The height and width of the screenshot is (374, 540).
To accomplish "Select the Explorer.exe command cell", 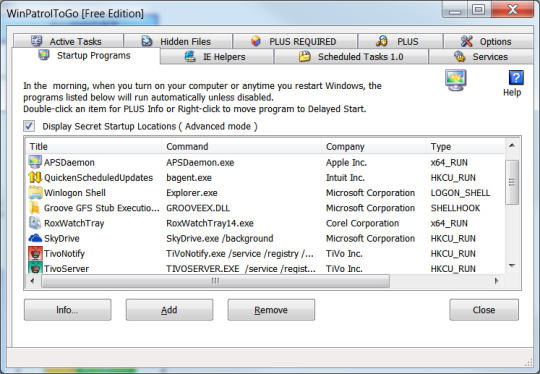I will point(192,193).
